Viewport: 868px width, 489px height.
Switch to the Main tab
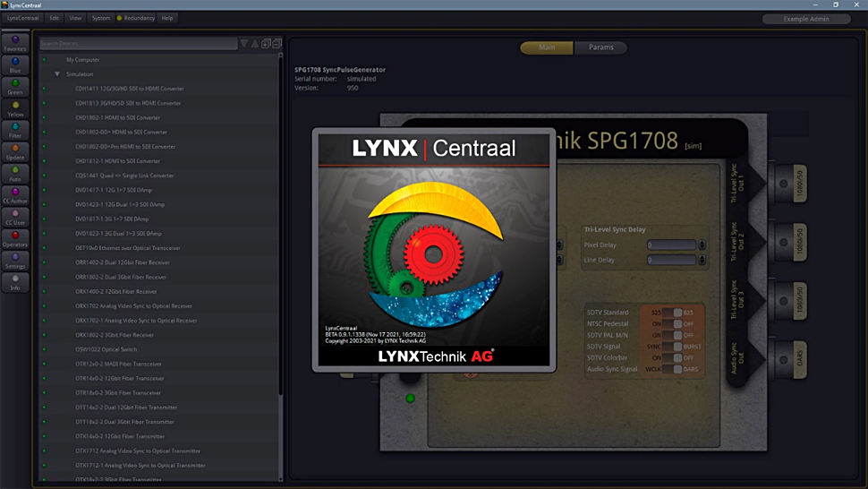[x=547, y=47]
